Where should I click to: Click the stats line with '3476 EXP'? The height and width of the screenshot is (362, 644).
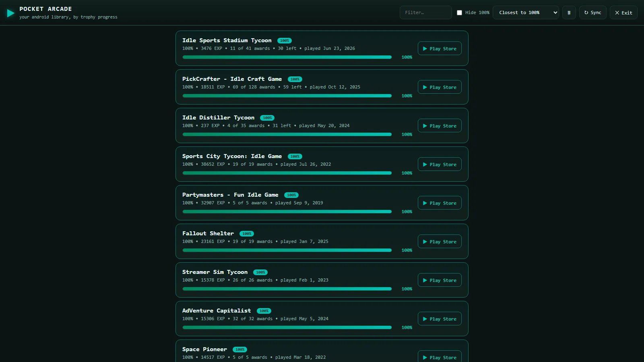tap(268, 48)
